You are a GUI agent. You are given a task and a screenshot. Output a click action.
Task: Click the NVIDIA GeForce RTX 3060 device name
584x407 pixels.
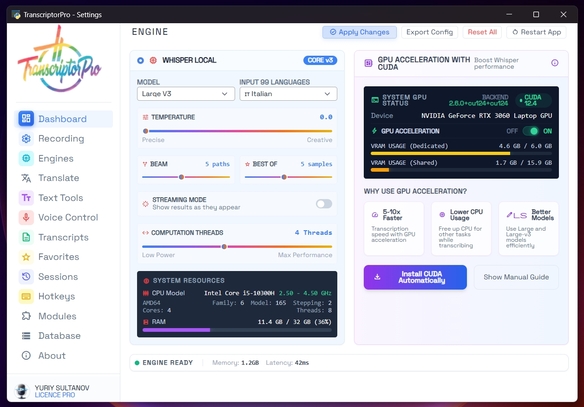(x=486, y=116)
